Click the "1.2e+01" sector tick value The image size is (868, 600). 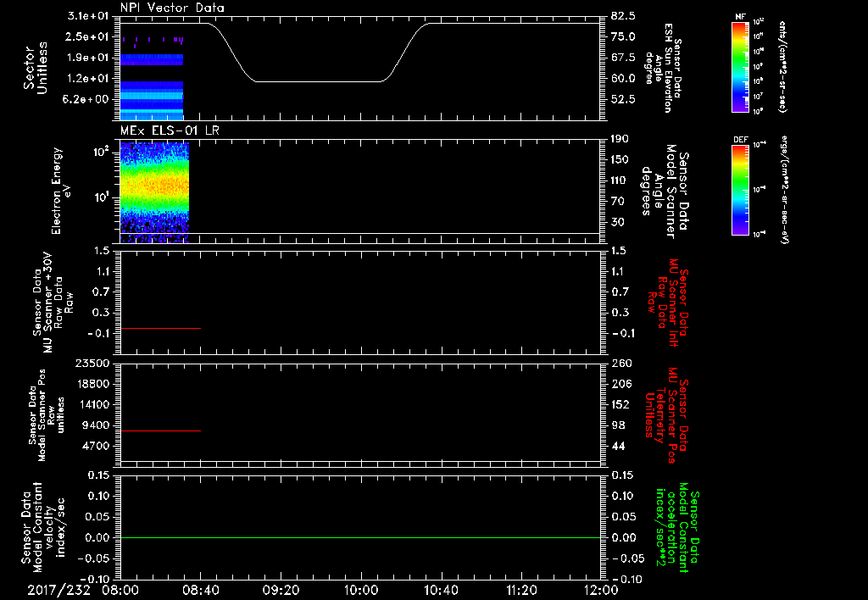coord(88,79)
